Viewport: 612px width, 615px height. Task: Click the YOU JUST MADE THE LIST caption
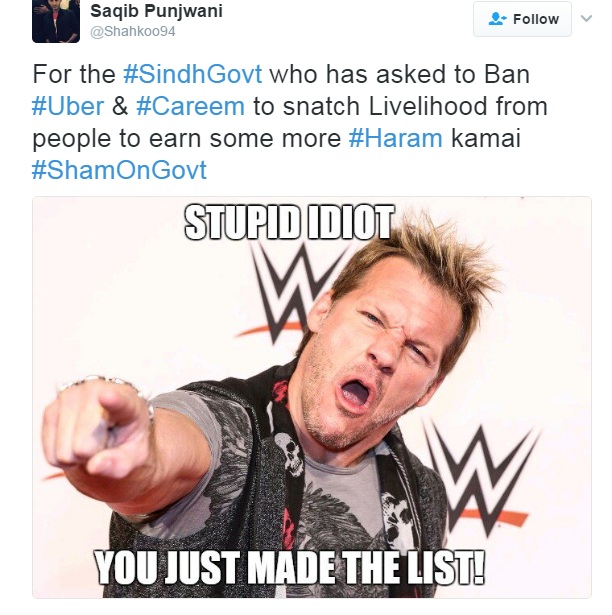(x=290, y=568)
